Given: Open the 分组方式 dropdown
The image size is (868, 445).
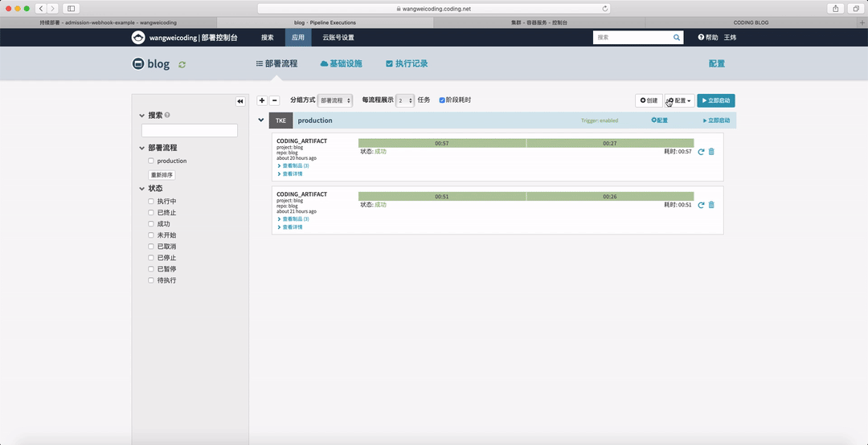Looking at the screenshot, I should click(335, 100).
